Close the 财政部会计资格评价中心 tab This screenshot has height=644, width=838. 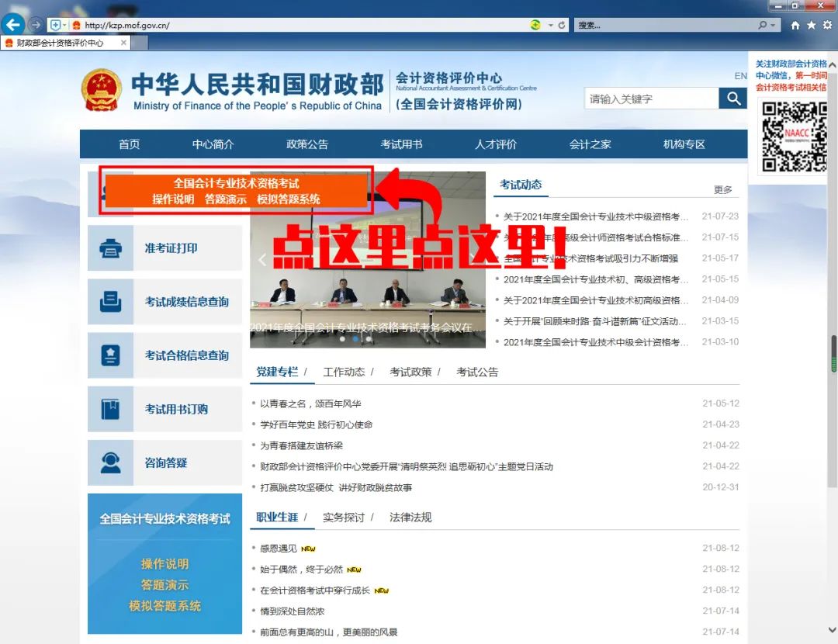(x=123, y=42)
